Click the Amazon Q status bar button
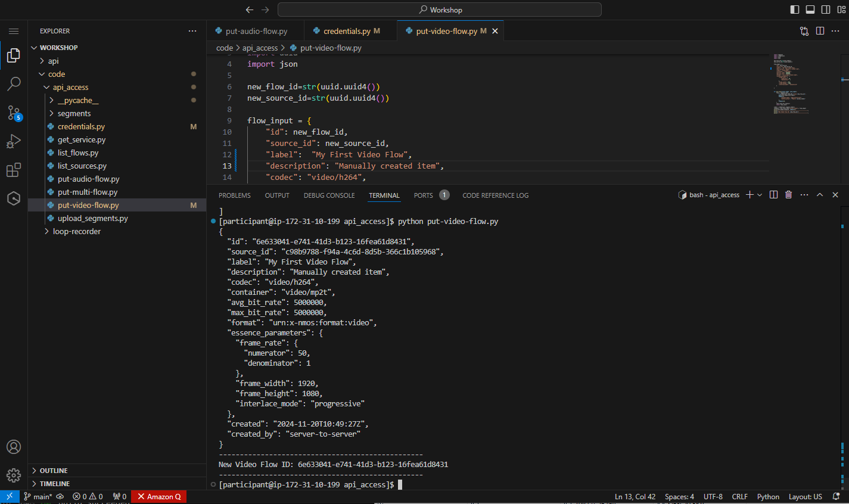 (159, 497)
